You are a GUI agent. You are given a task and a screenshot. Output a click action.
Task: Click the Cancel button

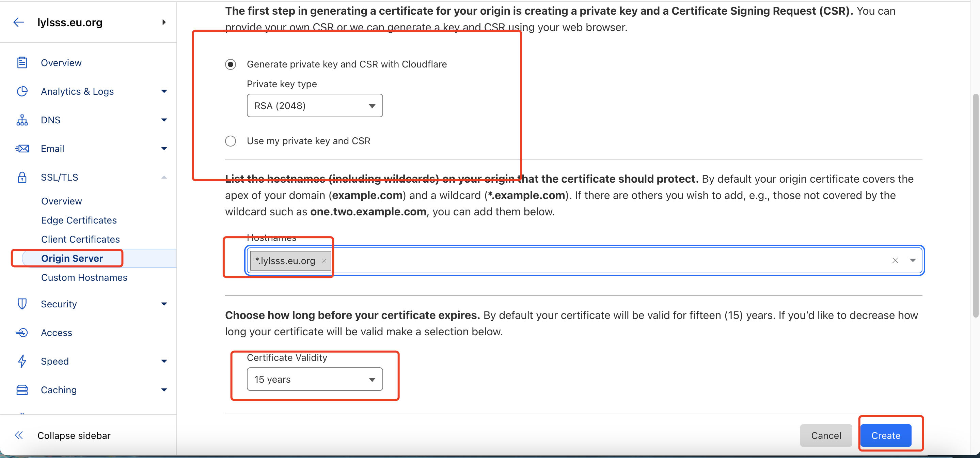pos(826,436)
